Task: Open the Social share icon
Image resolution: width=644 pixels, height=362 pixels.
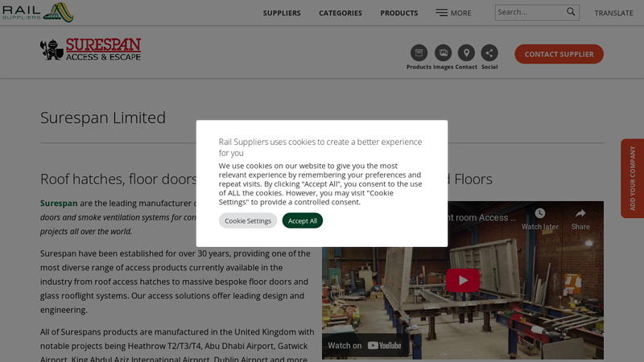Action: (489, 53)
